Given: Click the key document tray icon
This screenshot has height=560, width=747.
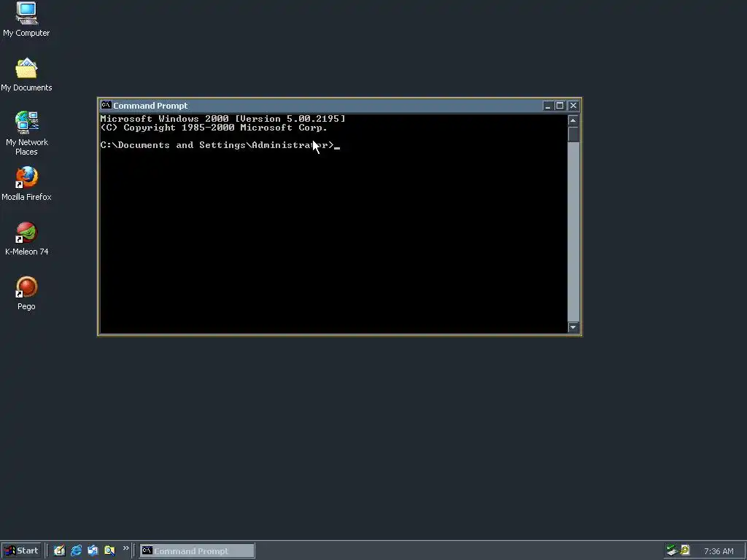Looking at the screenshot, I should click(x=685, y=551).
